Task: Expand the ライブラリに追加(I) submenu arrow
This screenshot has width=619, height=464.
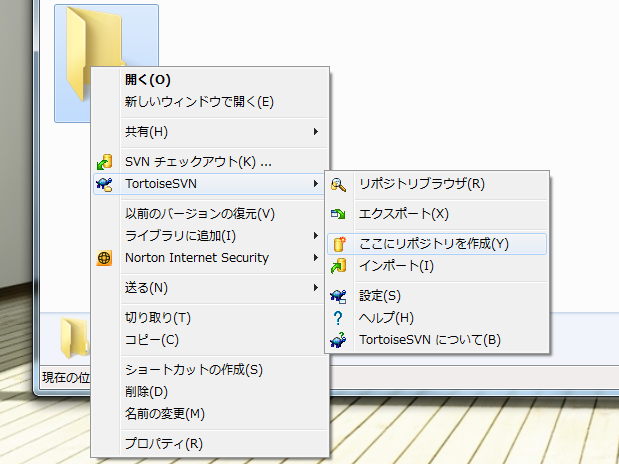Action: point(315,236)
